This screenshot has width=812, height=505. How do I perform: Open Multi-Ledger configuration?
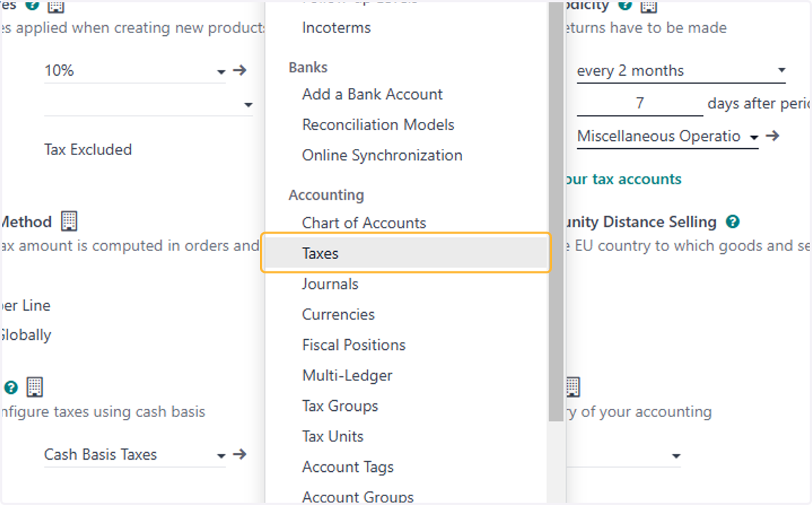tap(347, 375)
